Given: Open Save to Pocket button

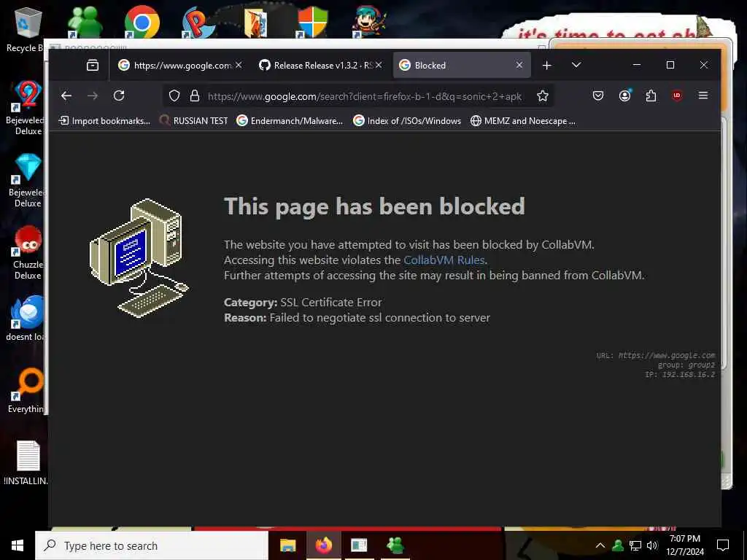Looking at the screenshot, I should tap(598, 96).
